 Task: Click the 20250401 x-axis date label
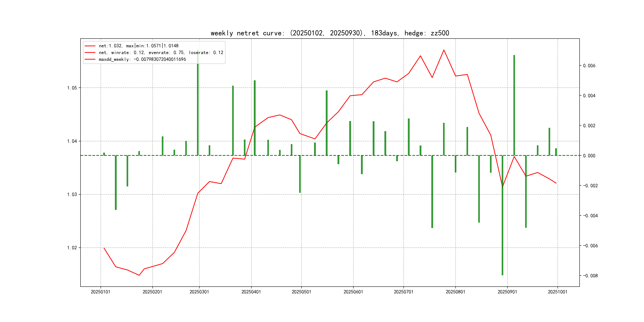click(251, 292)
